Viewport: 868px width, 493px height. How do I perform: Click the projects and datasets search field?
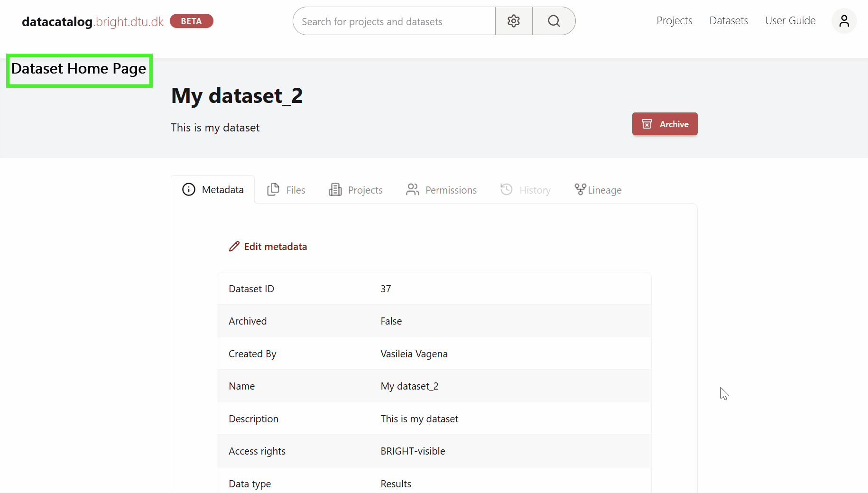[394, 21]
